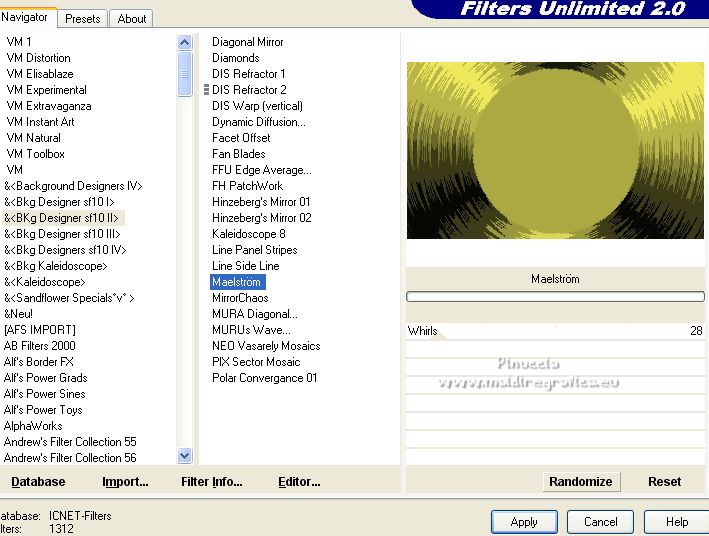Image resolution: width=709 pixels, height=536 pixels.
Task: Select &Neu! category
Action: [x=18, y=314]
